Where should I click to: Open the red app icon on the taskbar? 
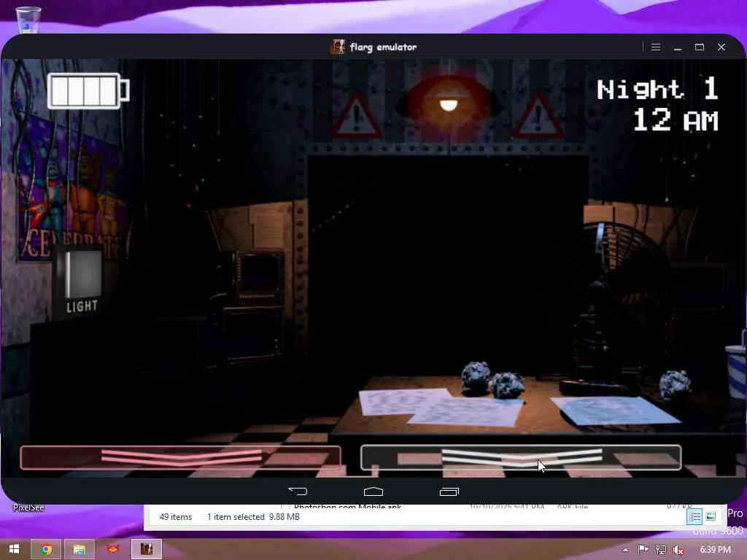click(x=112, y=549)
